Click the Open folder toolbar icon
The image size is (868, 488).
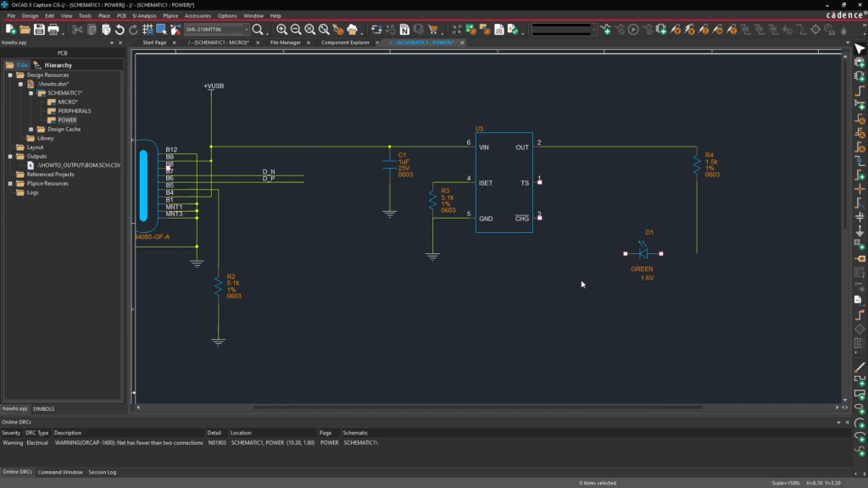25,30
